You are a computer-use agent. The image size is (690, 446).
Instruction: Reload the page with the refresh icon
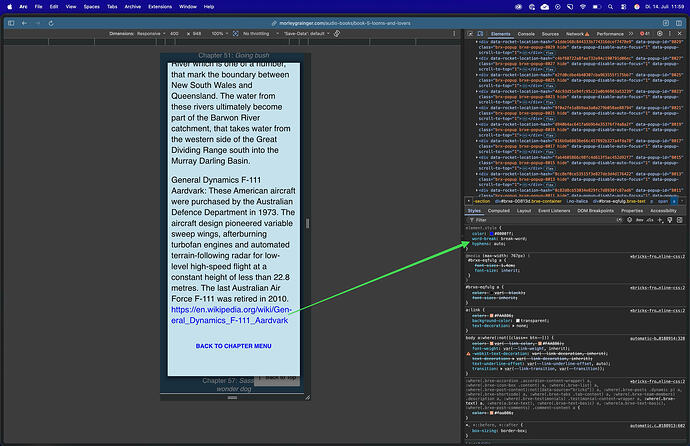tap(51, 23)
